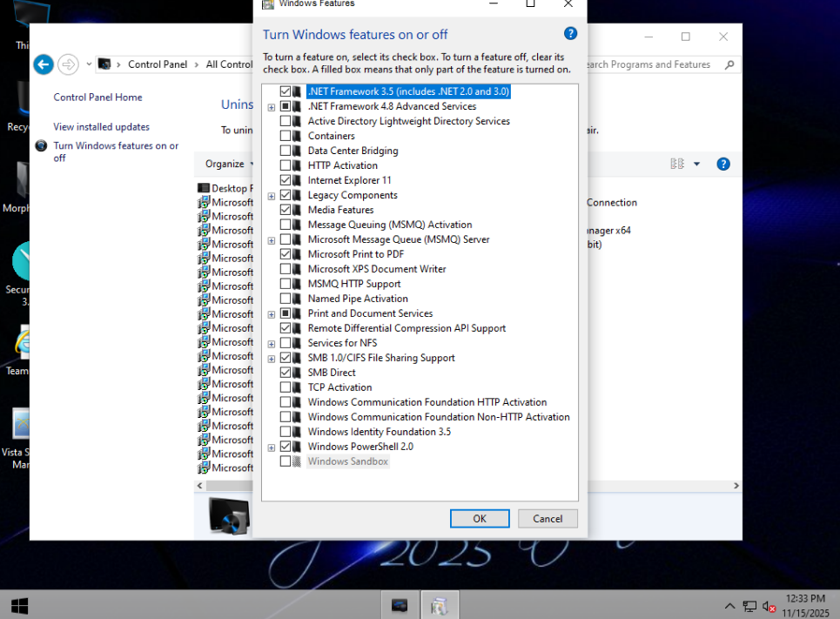Image resolution: width=840 pixels, height=619 pixels.
Task: Toggle Remote Differential Compression API Support
Action: click(286, 328)
